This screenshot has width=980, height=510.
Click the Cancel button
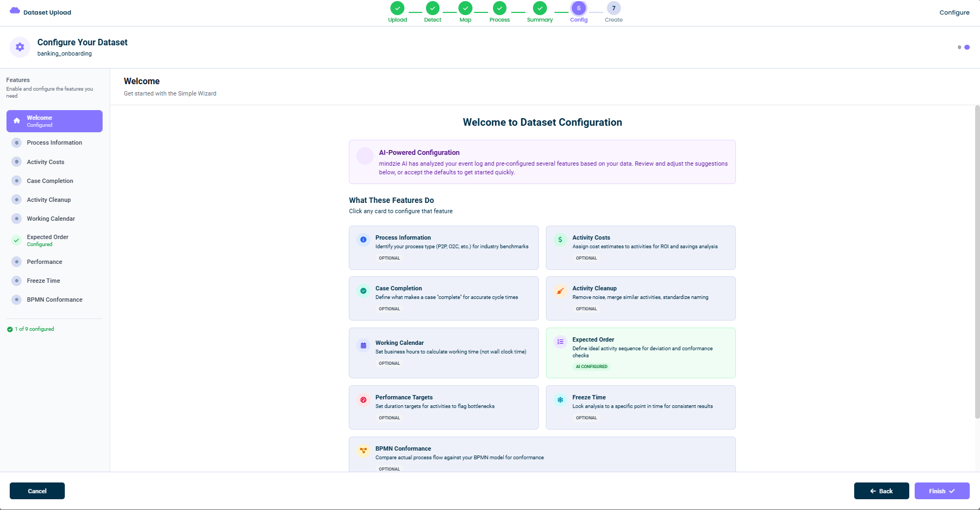pos(37,491)
